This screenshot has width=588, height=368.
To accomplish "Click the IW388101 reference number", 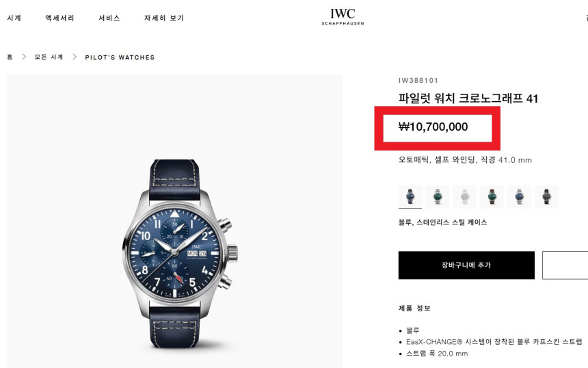I will [418, 80].
